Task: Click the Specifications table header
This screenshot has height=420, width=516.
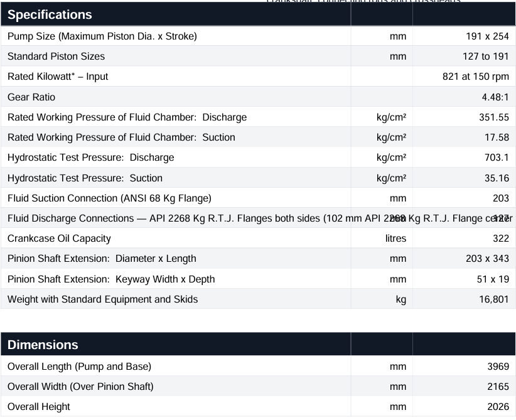Action: 50,14
